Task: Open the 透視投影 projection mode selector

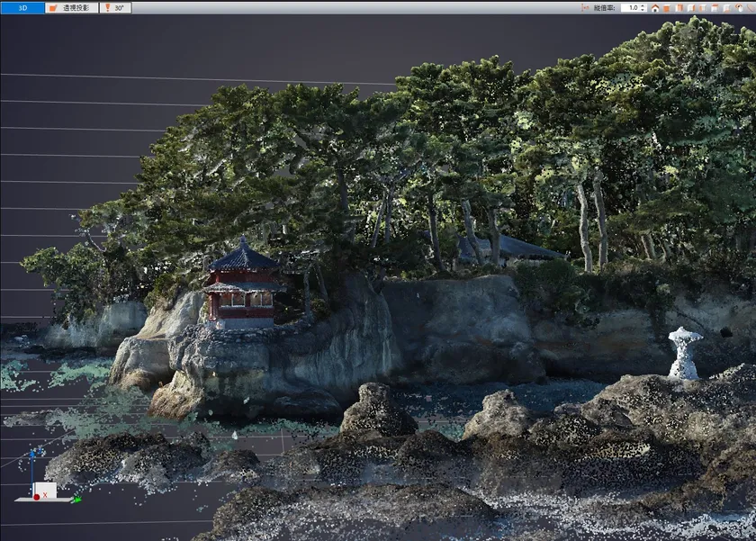Action: coord(71,7)
